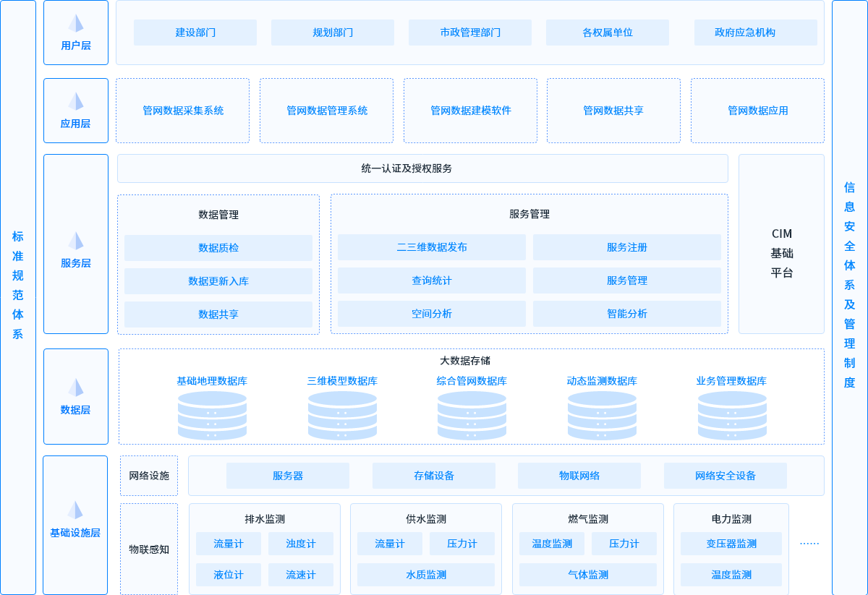Select 数据质检 under 数据管理

click(218, 248)
